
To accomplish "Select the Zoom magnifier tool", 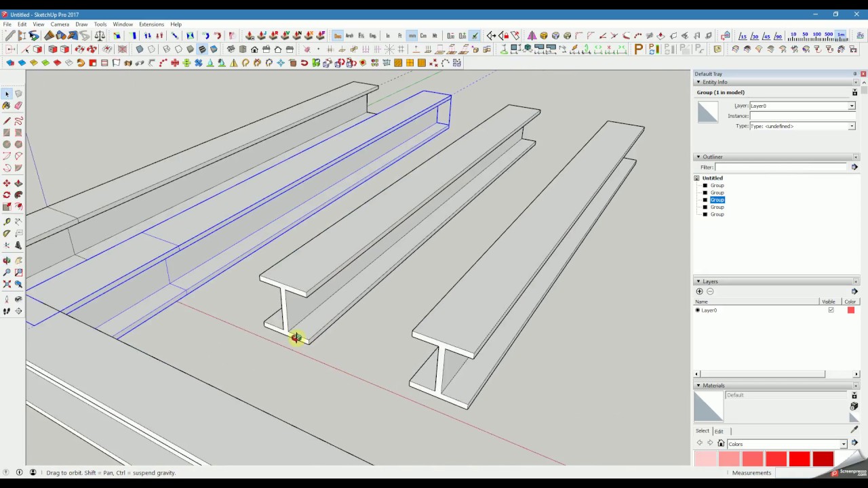I will tap(7, 272).
